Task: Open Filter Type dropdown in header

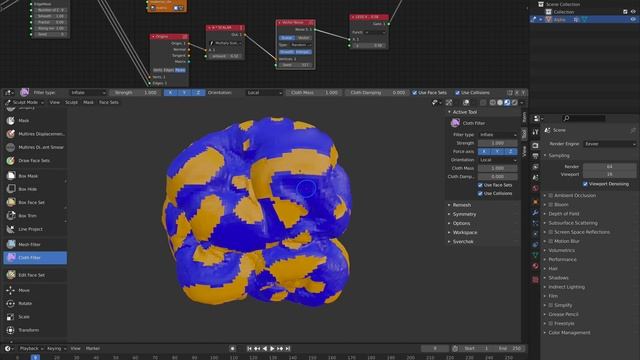Action: 87,93
